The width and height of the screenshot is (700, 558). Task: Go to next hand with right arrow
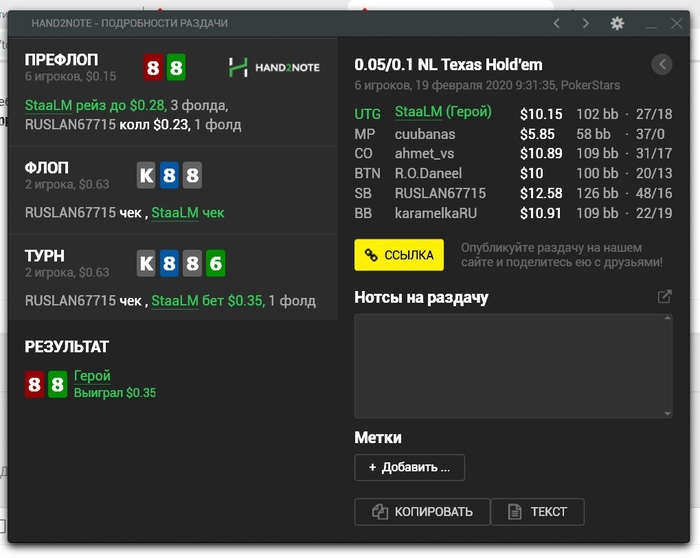(586, 23)
